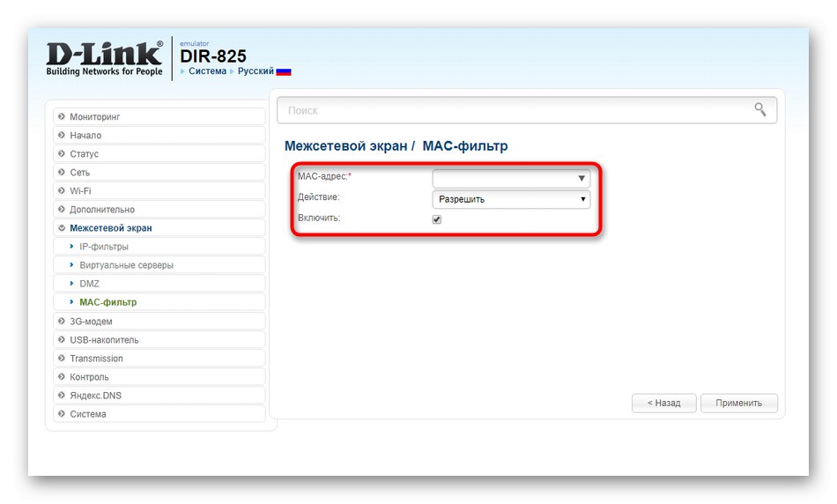The height and width of the screenshot is (504, 837).
Task: Expand the Начало section
Action: pyautogui.click(x=159, y=135)
